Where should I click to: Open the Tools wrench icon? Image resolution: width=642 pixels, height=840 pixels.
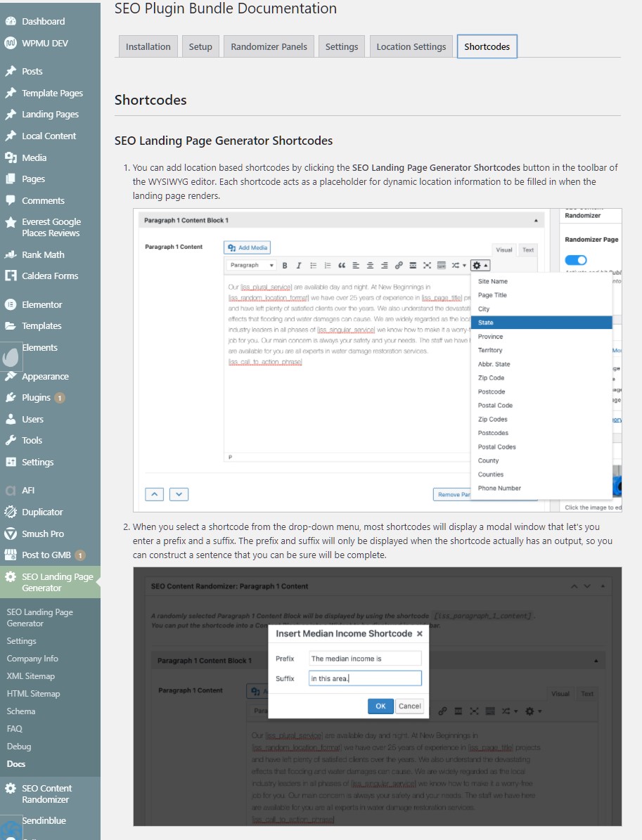(11, 440)
